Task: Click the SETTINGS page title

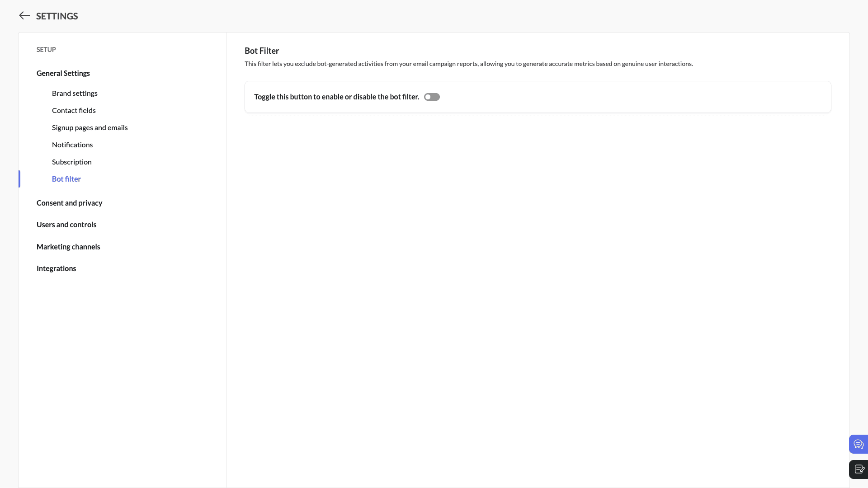Action: coord(57,16)
